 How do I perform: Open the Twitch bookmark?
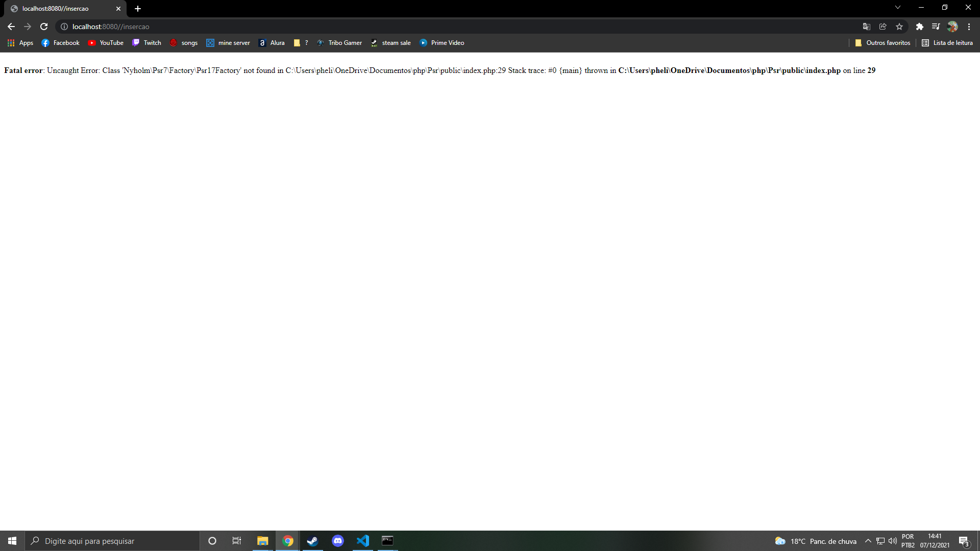pyautogui.click(x=146, y=43)
